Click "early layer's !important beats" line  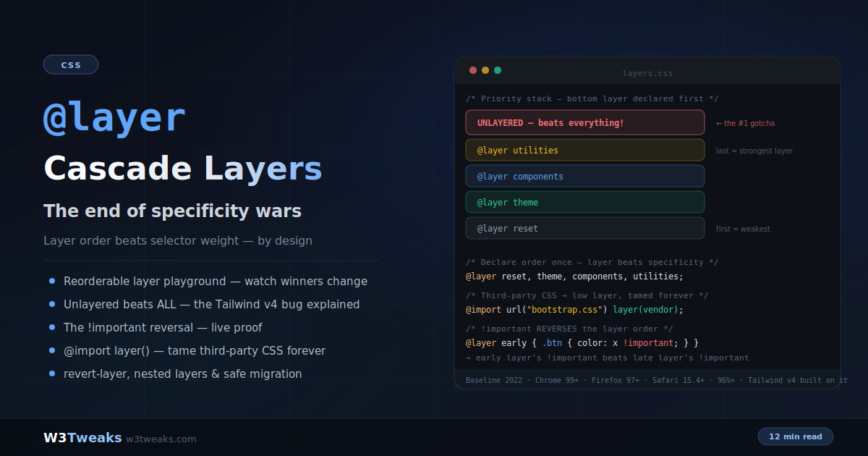pos(607,358)
